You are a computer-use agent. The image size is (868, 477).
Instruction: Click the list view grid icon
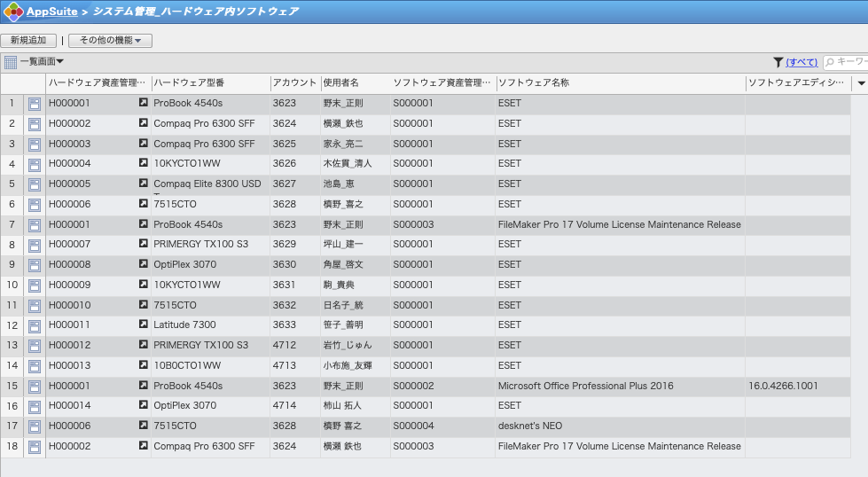pyautogui.click(x=11, y=62)
